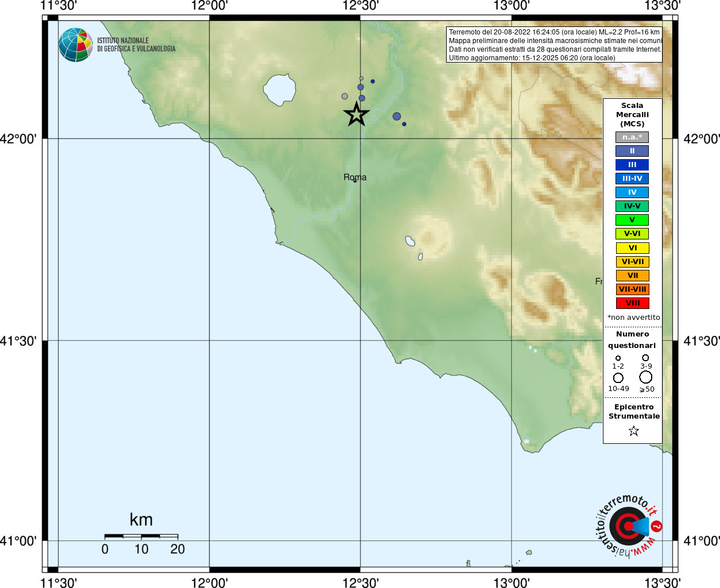Viewport: 720px width, 588px height.
Task: Click the Roma city label
Action: point(355,177)
